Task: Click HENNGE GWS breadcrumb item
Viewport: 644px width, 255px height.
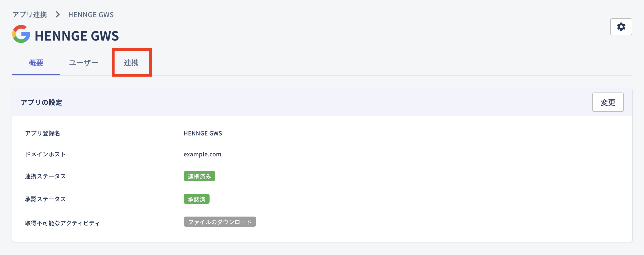Action: coord(91,15)
